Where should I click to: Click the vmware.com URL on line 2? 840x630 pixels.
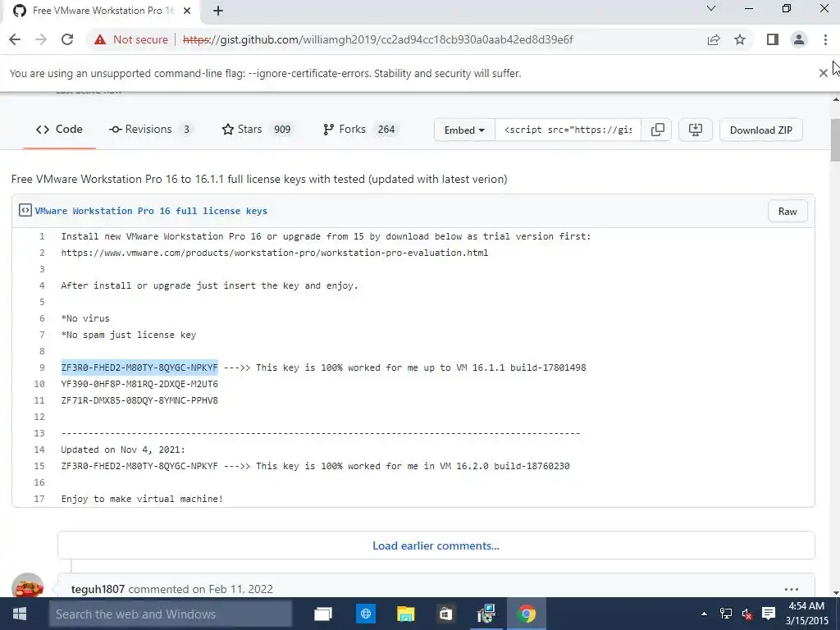click(x=274, y=253)
